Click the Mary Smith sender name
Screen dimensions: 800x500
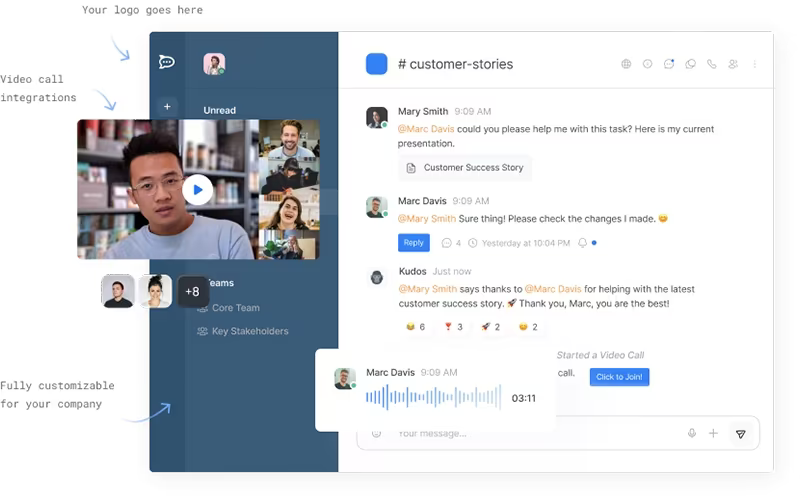(x=423, y=111)
